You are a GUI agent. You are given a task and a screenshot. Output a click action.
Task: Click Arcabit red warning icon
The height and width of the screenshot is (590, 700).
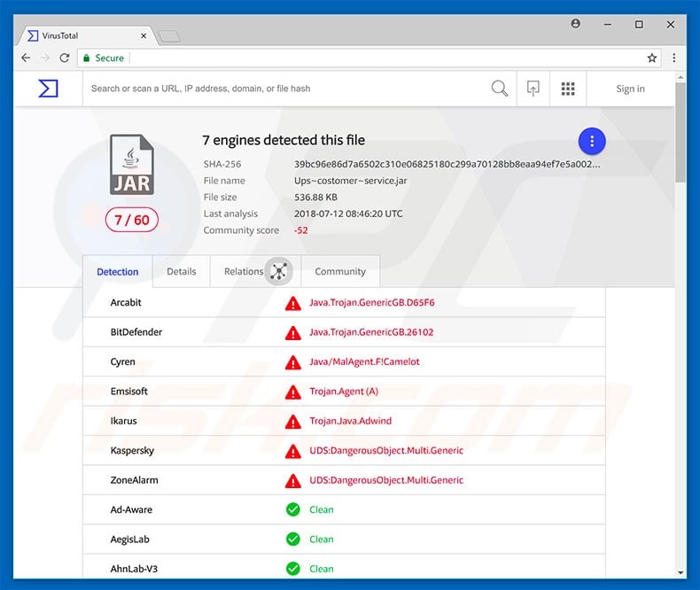[x=293, y=303]
